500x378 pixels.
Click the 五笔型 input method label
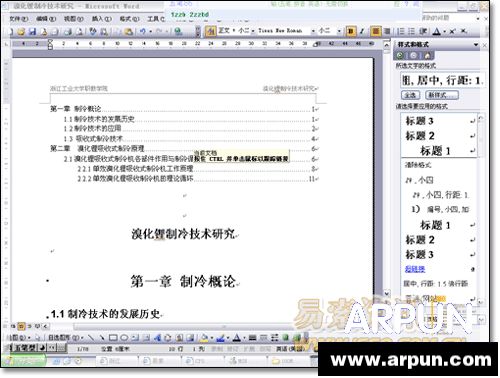pyautogui.click(x=26, y=348)
